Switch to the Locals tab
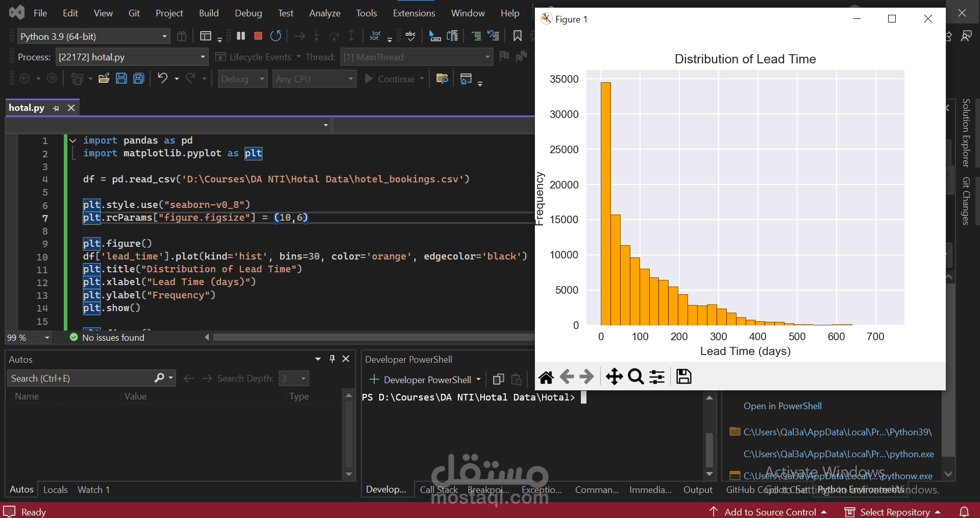Image resolution: width=980 pixels, height=518 pixels. 55,489
